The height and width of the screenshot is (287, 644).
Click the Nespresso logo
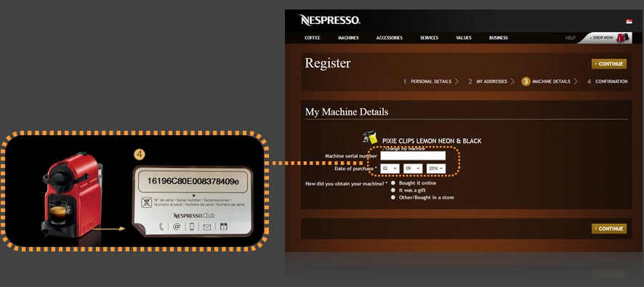(330, 20)
